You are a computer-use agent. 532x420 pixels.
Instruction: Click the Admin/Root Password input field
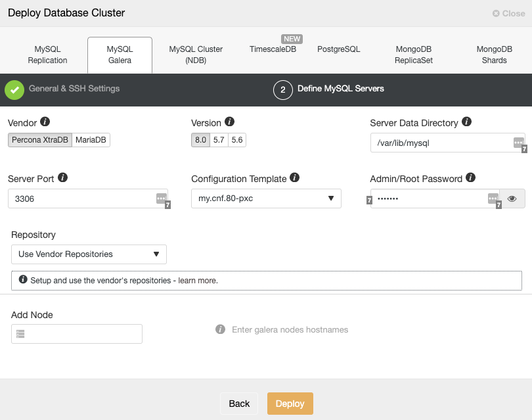[x=435, y=198]
